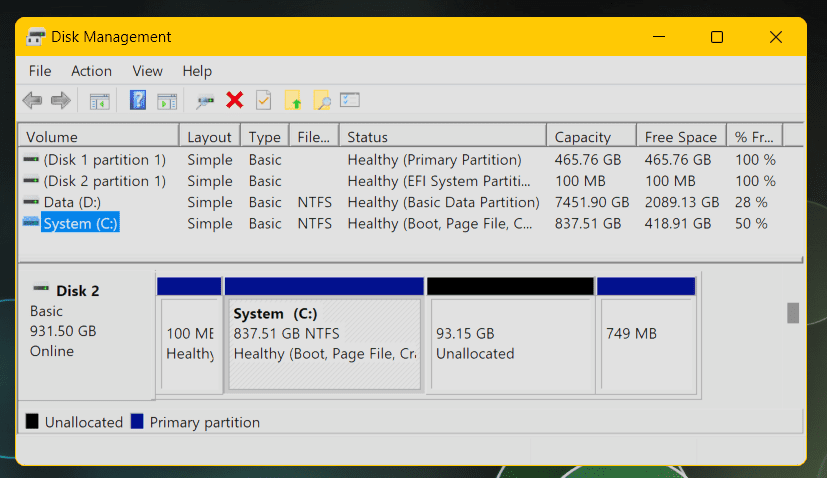
Task: Click the yellow folder with green arrow icon
Action: [x=293, y=100]
